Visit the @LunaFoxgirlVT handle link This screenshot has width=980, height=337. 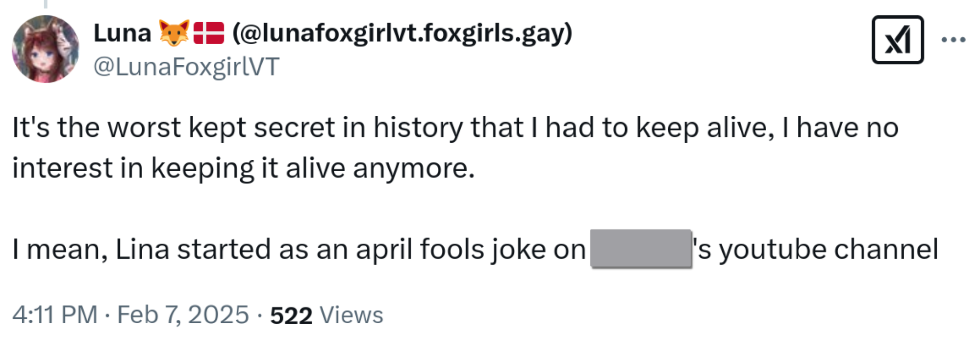186,67
